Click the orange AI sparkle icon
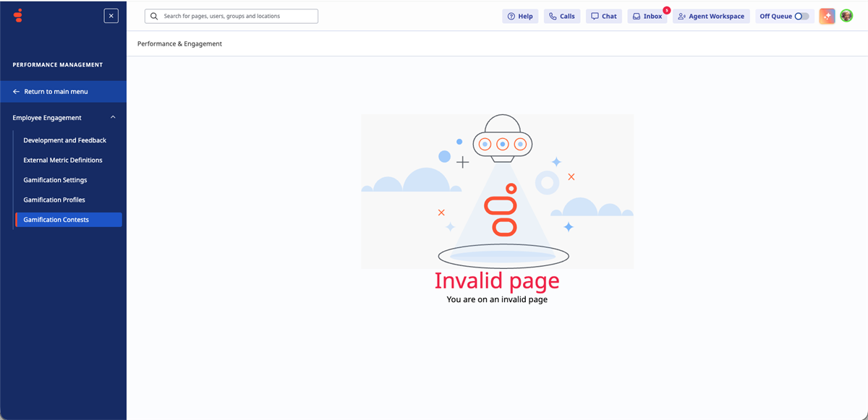The width and height of the screenshot is (868, 420). click(x=827, y=15)
